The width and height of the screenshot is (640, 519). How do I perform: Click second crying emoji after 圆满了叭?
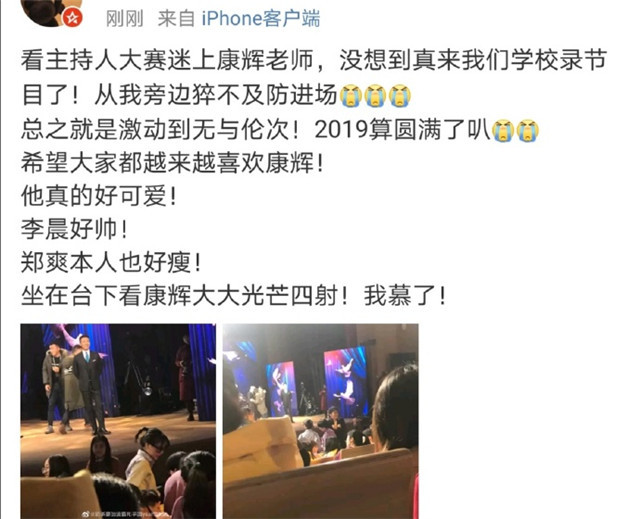pyautogui.click(x=528, y=130)
